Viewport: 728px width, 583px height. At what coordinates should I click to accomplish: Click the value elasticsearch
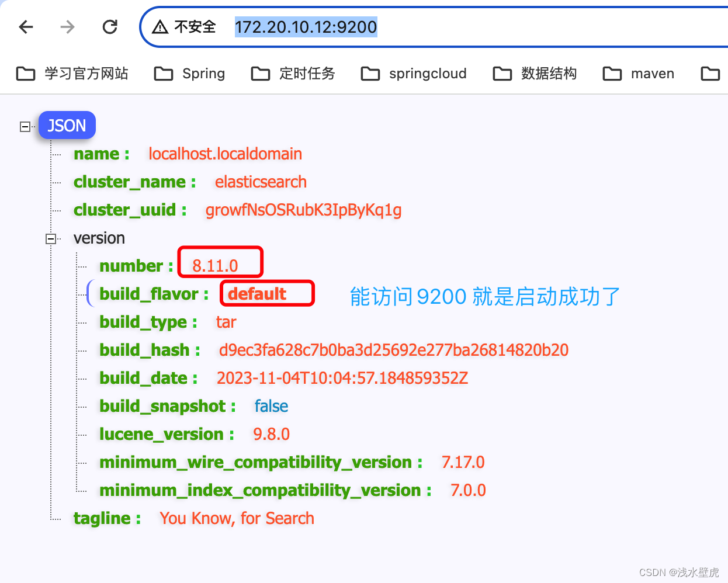click(x=261, y=182)
